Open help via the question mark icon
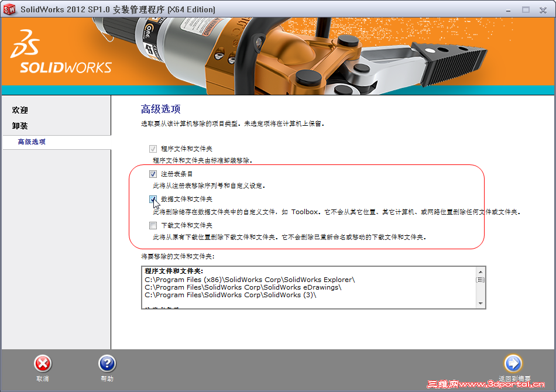The width and height of the screenshot is (556, 392). pyautogui.click(x=107, y=364)
